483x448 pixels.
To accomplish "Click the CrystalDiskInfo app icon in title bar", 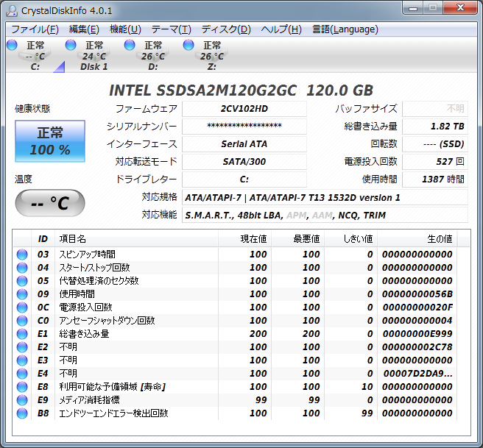I will [13, 10].
